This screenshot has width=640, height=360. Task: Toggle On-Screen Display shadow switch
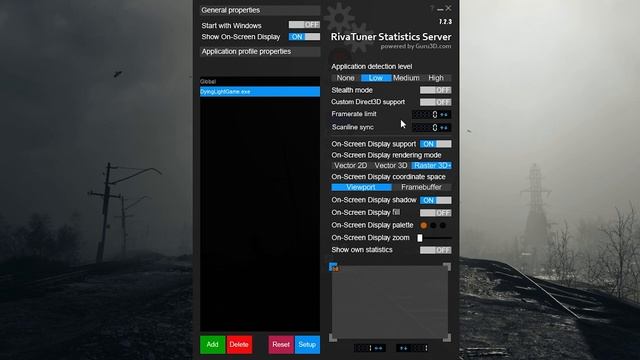[436, 200]
